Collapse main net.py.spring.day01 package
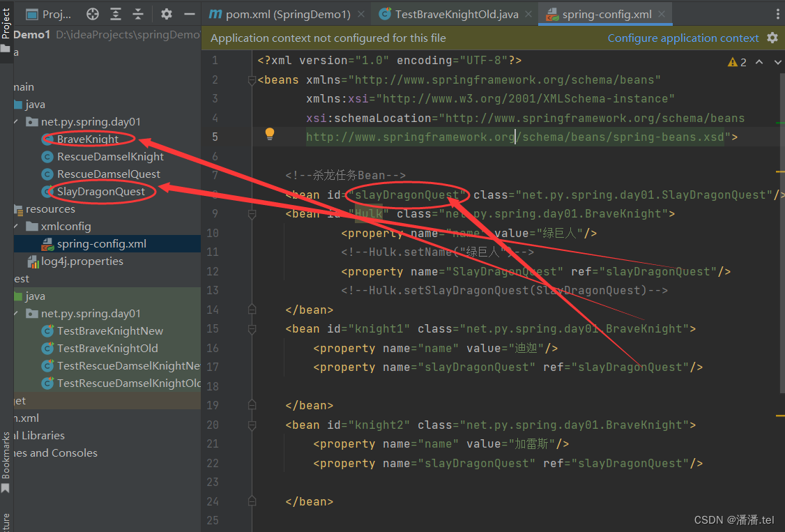 [x=17, y=121]
